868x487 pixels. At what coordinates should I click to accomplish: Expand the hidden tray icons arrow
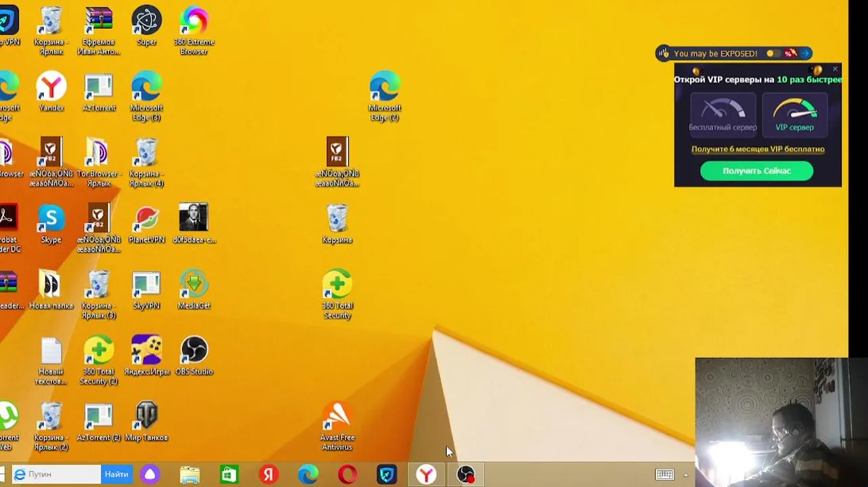(x=685, y=475)
